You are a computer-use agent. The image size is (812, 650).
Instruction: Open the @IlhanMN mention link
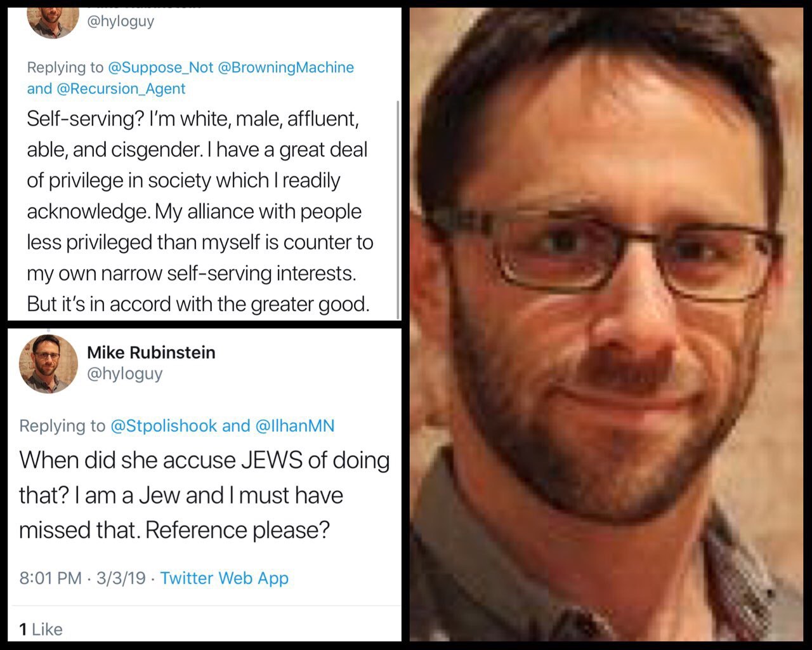click(295, 425)
